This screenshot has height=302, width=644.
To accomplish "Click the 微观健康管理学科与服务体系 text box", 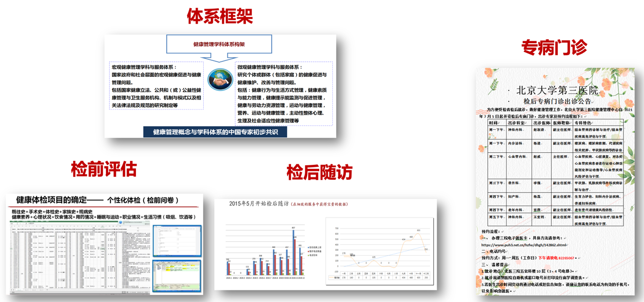I will pyautogui.click(x=283, y=94).
